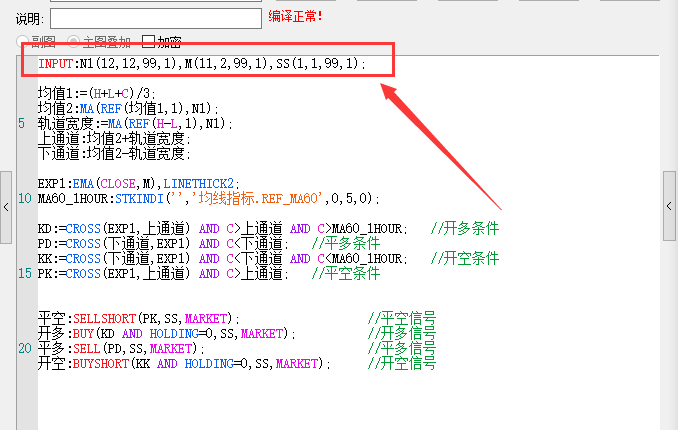This screenshot has width=678, height=430.
Task: Click the EMA function on the EXP1 line
Action: coord(83,184)
